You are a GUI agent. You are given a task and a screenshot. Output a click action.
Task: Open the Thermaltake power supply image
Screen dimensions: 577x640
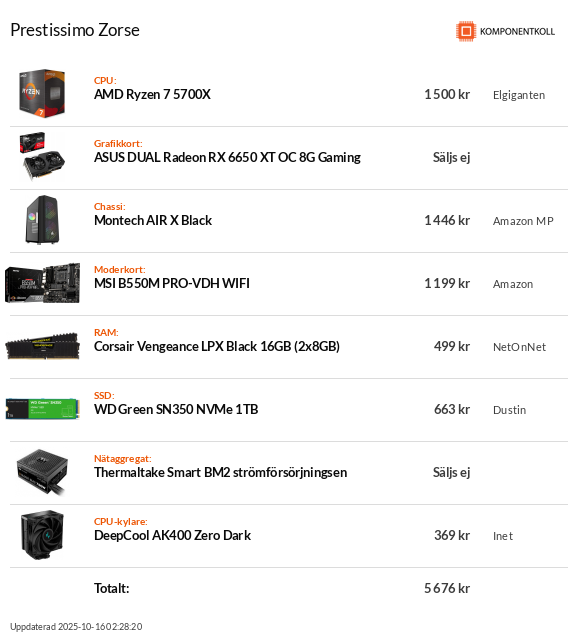click(x=42, y=472)
